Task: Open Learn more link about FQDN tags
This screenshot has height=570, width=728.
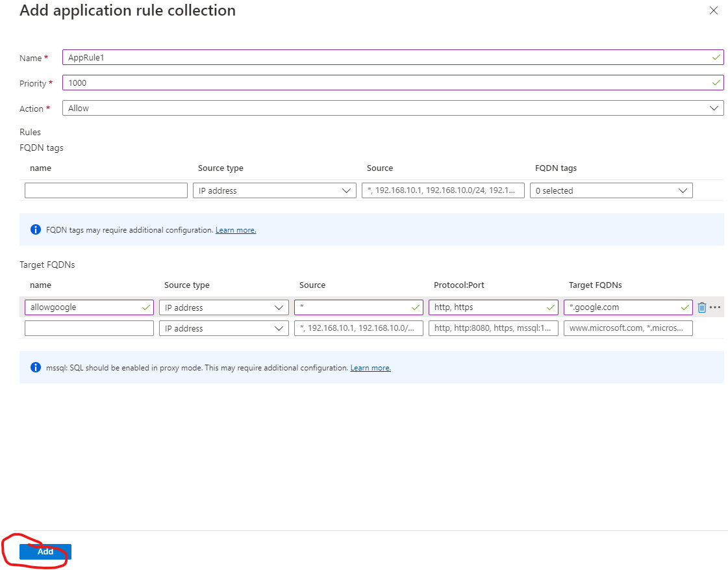Action: click(236, 229)
